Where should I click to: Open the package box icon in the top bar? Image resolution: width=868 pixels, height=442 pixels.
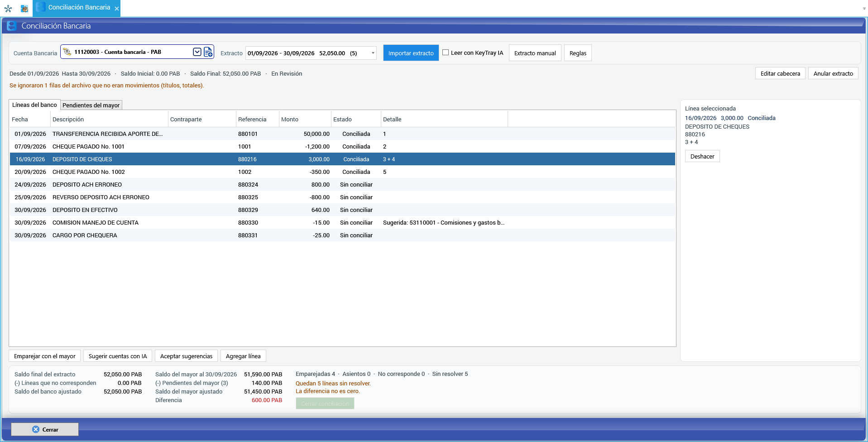tap(24, 8)
